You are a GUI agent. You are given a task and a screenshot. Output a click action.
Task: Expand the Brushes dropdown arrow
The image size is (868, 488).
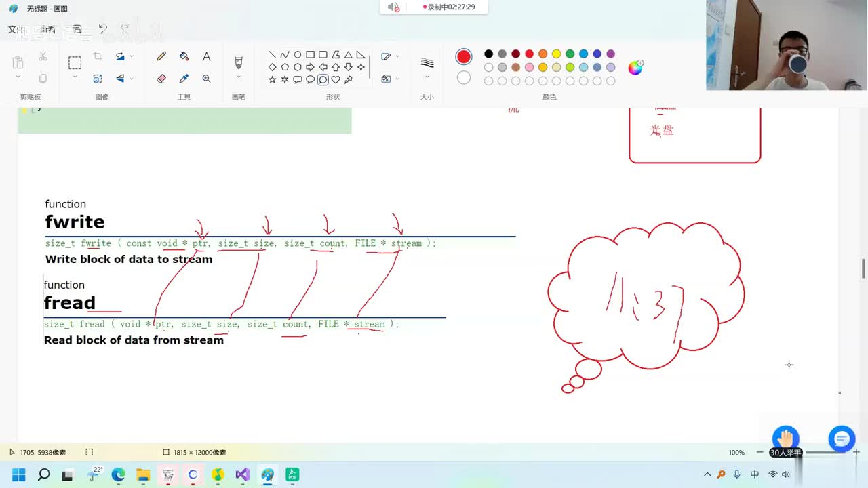click(x=238, y=77)
